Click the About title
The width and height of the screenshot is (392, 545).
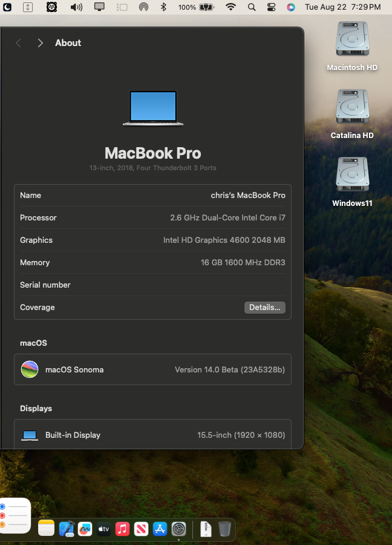pos(68,43)
